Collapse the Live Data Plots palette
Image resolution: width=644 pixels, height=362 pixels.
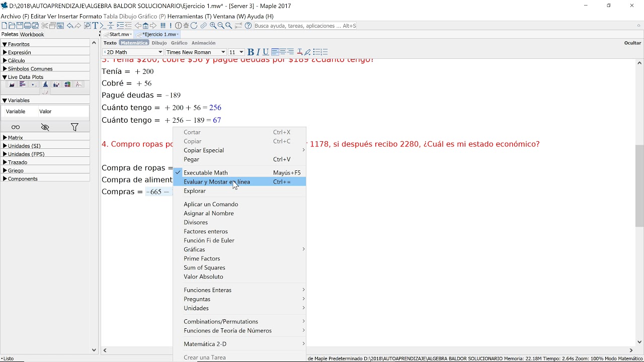click(5, 77)
